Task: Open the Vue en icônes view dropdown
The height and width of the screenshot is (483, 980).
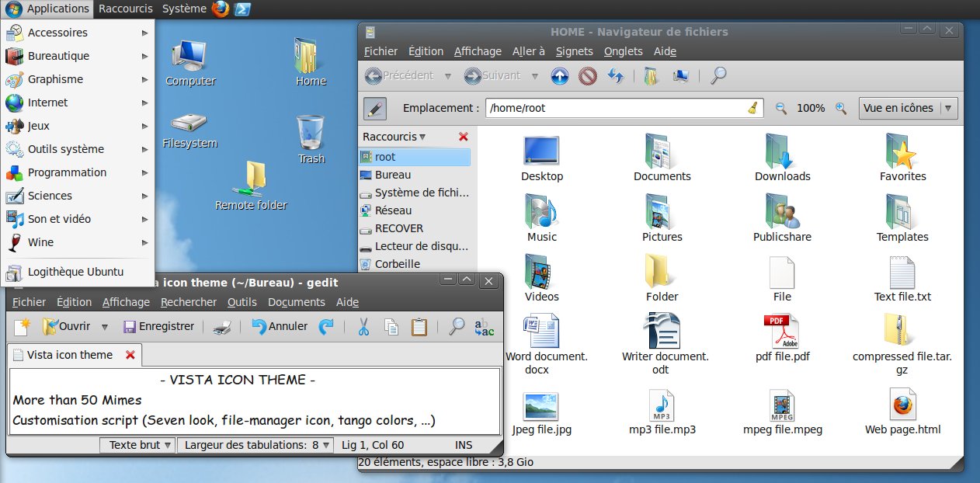Action: (909, 108)
